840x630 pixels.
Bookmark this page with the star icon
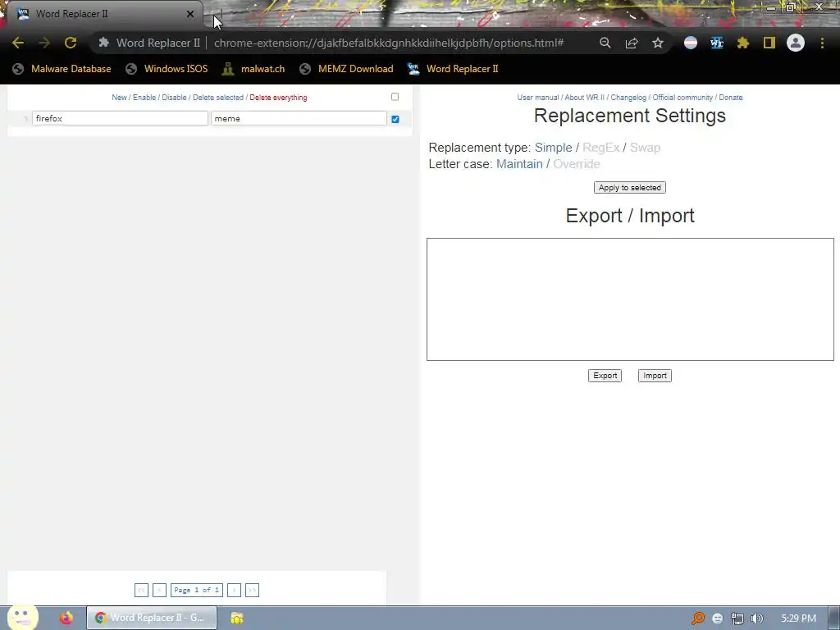pyautogui.click(x=658, y=43)
